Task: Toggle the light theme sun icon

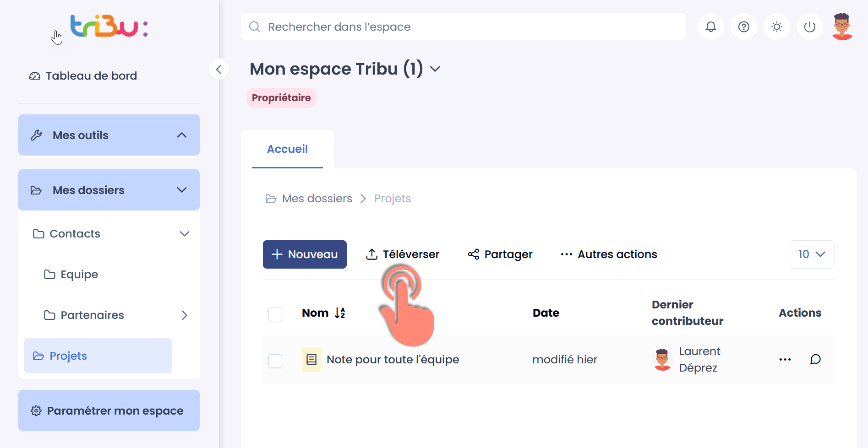Action: point(776,27)
